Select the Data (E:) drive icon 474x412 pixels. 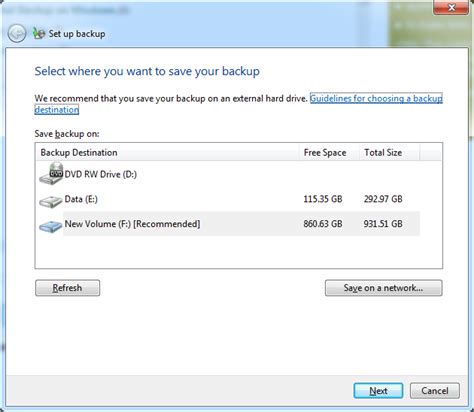tap(51, 202)
